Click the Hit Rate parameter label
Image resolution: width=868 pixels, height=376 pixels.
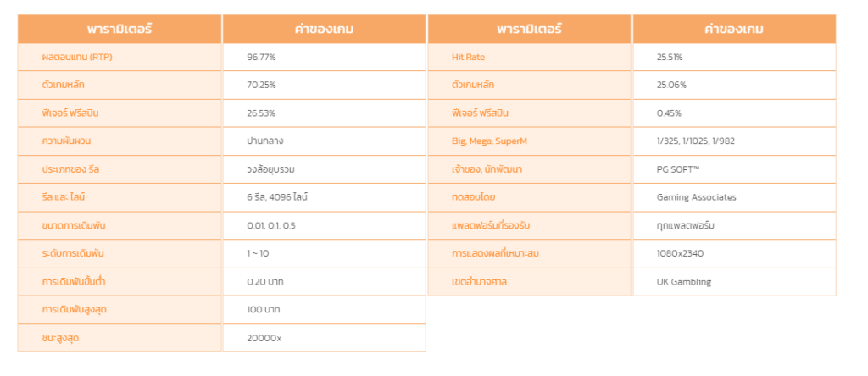(468, 57)
